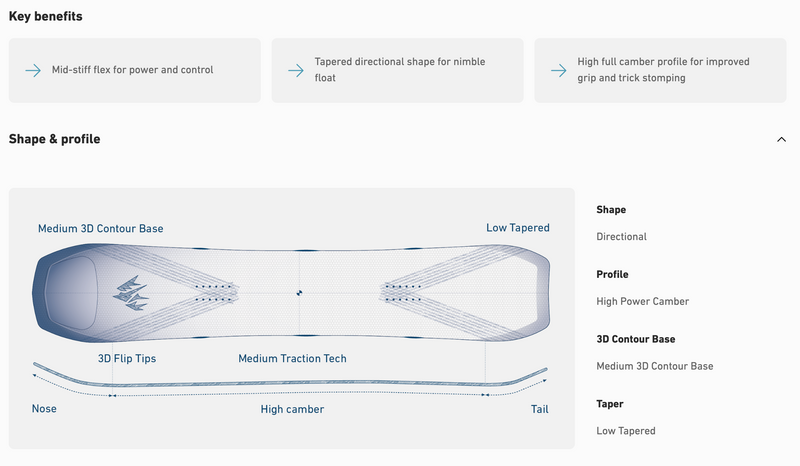Screen dimensions: 800x466
Task: Click the Medium Traction Tech diagram label
Action: pyautogui.click(x=292, y=358)
